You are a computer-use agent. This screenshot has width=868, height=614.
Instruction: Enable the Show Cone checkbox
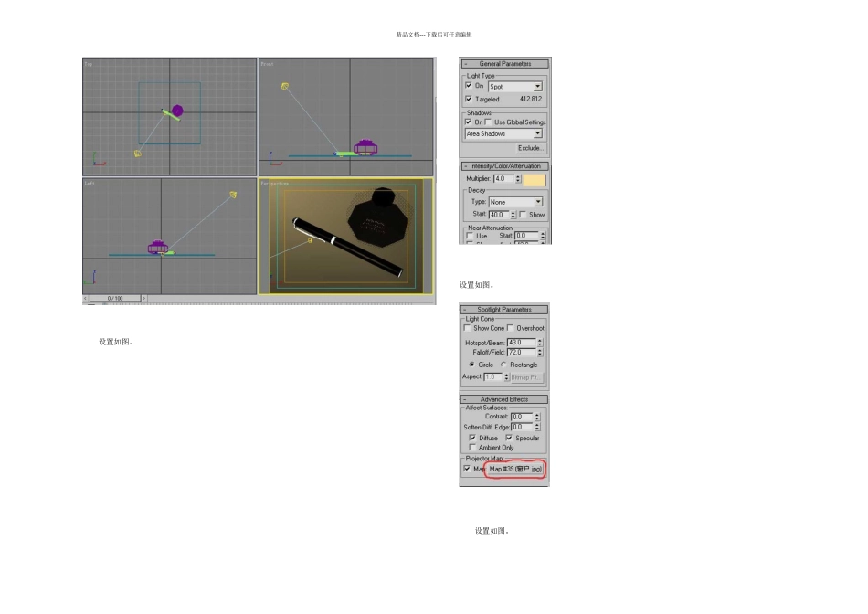(x=467, y=328)
